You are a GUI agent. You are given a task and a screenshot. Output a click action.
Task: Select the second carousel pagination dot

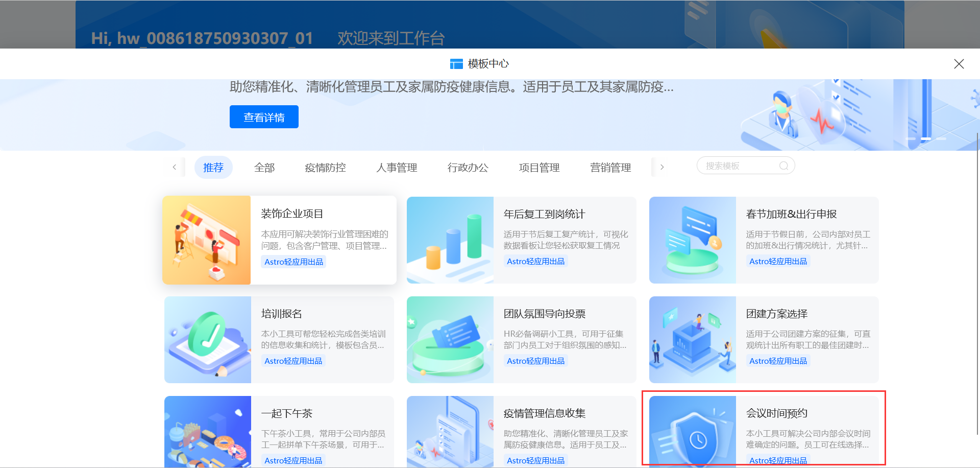pyautogui.click(x=926, y=138)
